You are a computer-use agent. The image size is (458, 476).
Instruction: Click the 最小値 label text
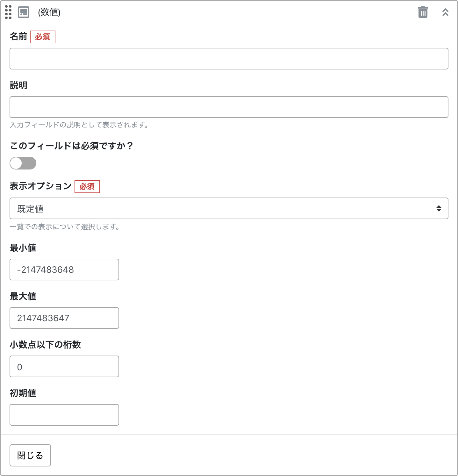pos(23,248)
